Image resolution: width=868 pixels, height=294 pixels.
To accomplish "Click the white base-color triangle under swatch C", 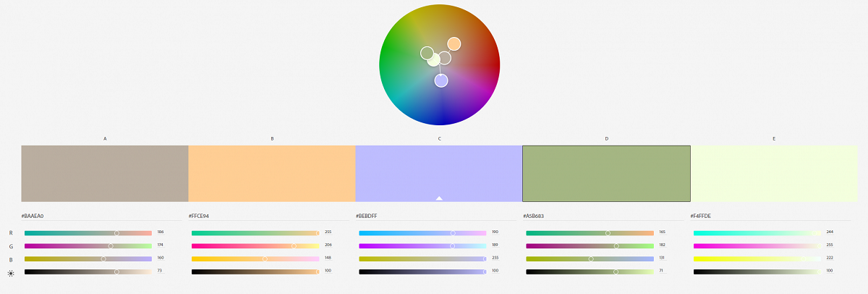I will [x=439, y=198].
